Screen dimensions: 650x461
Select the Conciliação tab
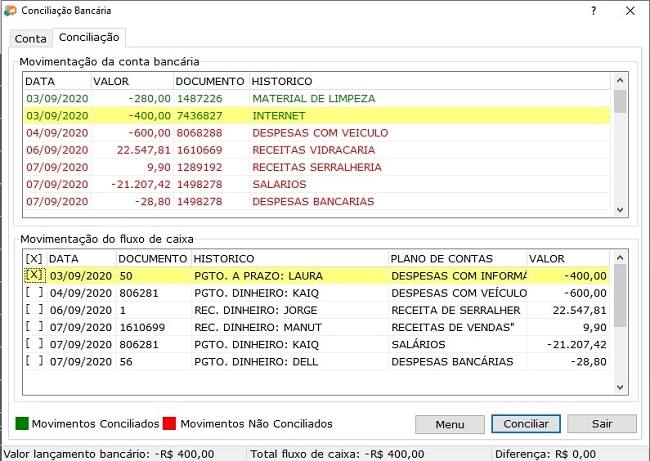[x=89, y=37]
